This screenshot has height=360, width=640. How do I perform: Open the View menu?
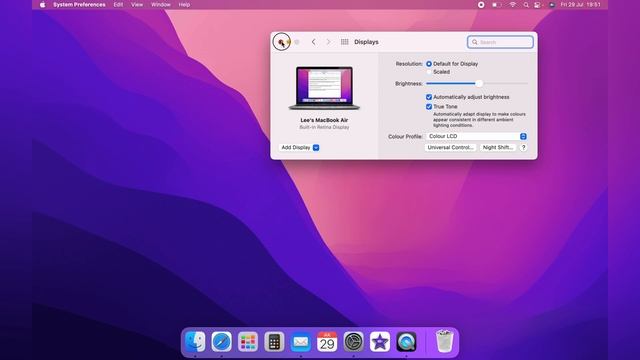tap(137, 5)
